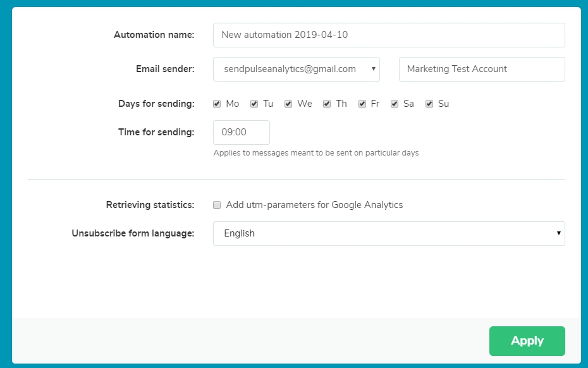Uncheck the Mo sending day checkbox
This screenshot has height=368, width=588.
point(217,104)
